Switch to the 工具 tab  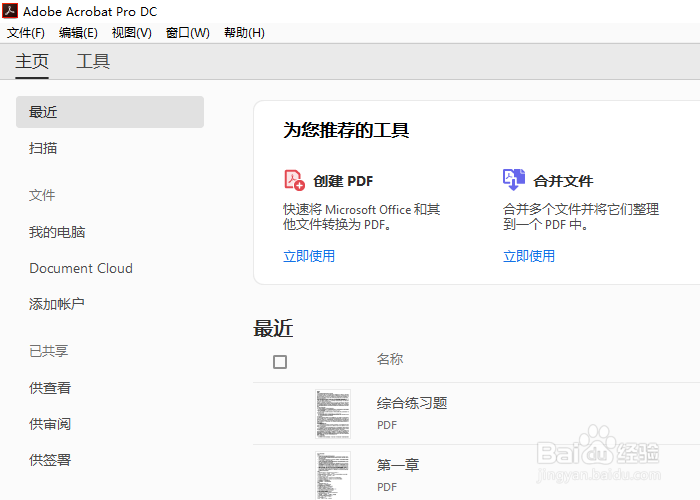tap(93, 62)
